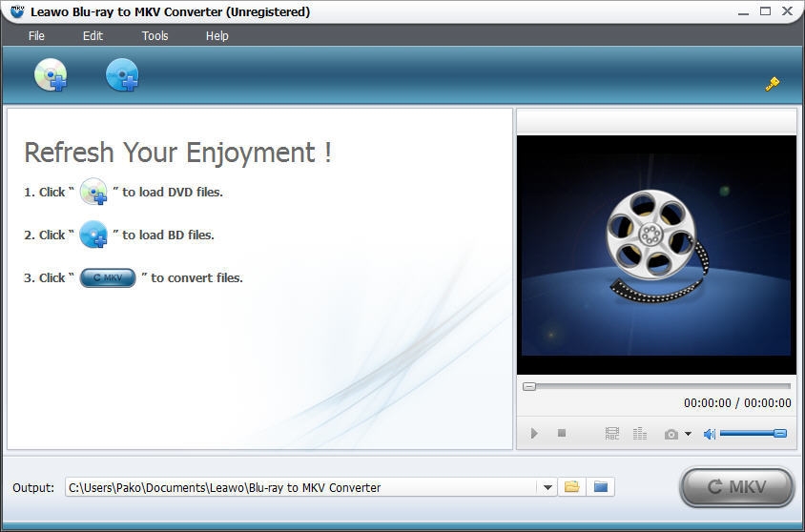Mute the preview with the speaker icon
The height and width of the screenshot is (532, 805).
tap(709, 434)
